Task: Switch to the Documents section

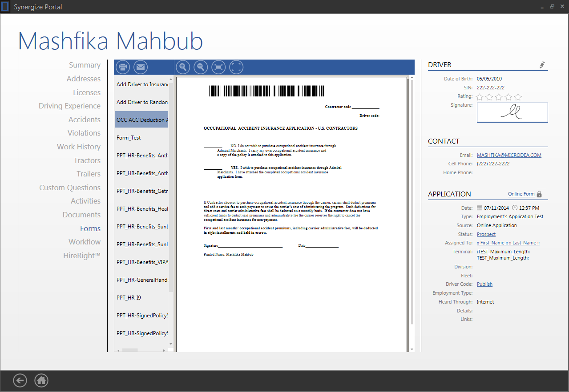Action: [81, 215]
